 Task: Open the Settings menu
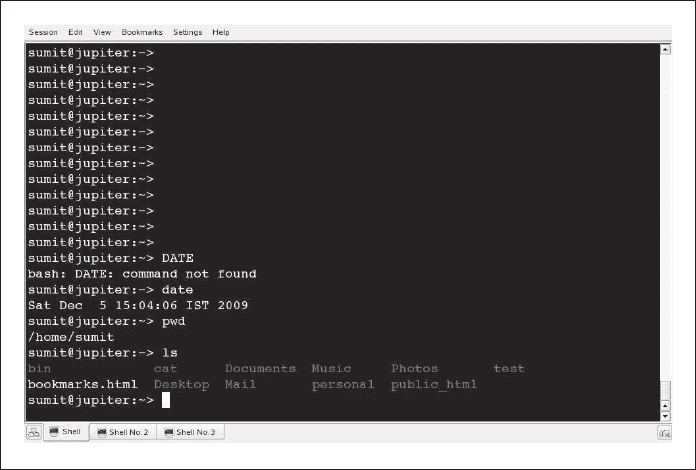click(x=187, y=32)
